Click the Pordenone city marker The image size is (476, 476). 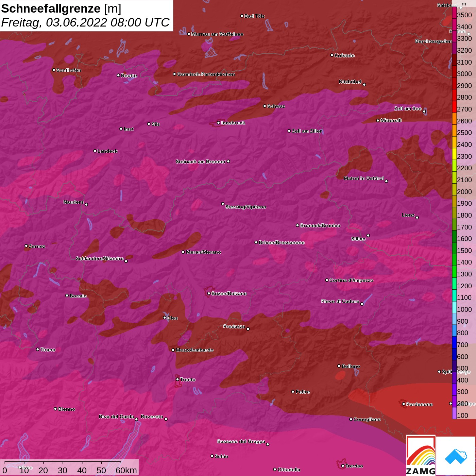[x=404, y=404]
